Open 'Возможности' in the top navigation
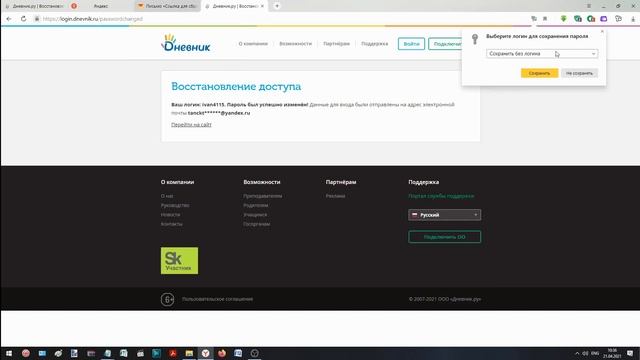This screenshot has width=640, height=360. [296, 44]
